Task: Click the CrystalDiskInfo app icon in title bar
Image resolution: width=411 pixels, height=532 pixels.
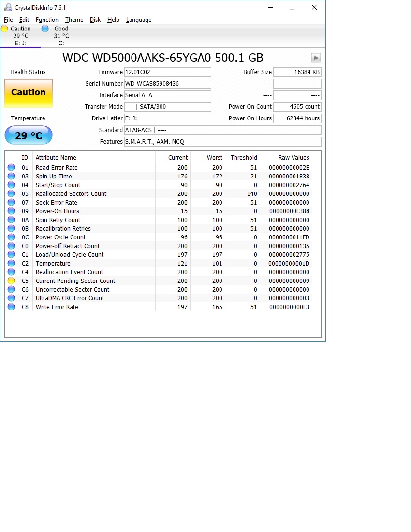Action: [x=8, y=7]
